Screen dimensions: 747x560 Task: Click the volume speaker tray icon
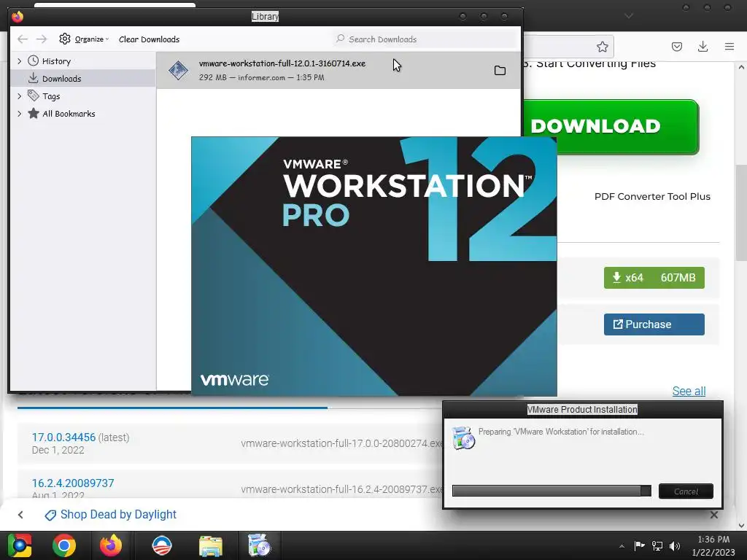point(675,545)
